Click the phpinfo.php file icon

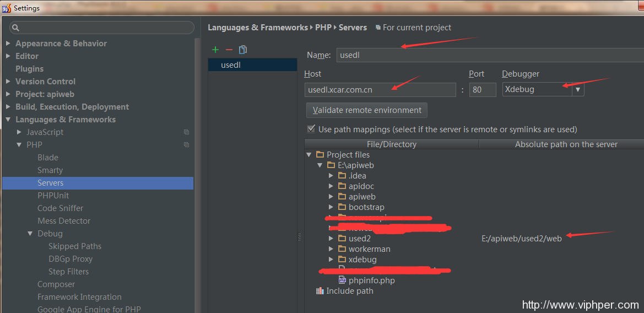pos(342,280)
